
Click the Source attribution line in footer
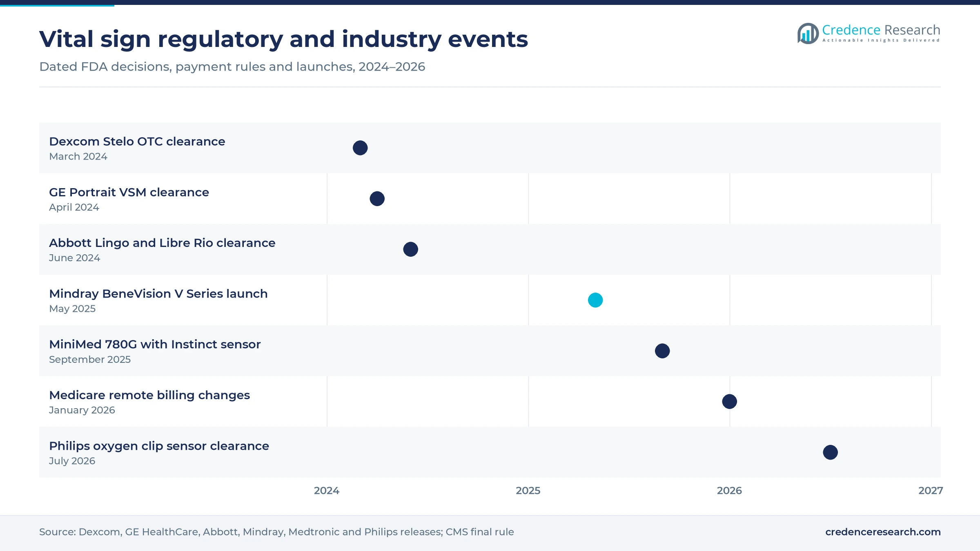click(x=276, y=532)
